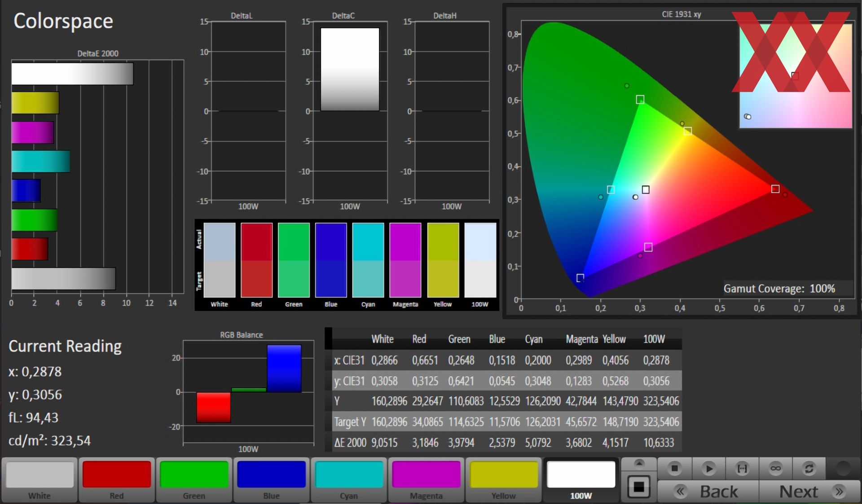Click the DeltaH chart title

(445, 16)
